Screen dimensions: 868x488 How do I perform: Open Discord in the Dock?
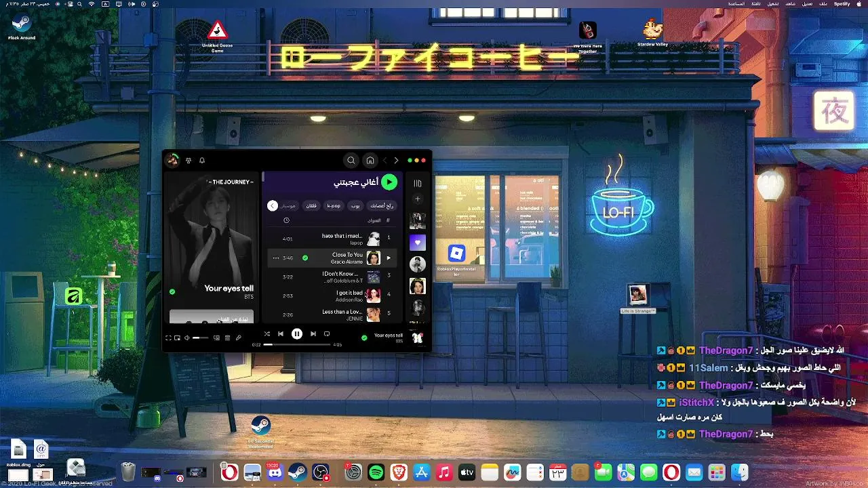pos(275,472)
